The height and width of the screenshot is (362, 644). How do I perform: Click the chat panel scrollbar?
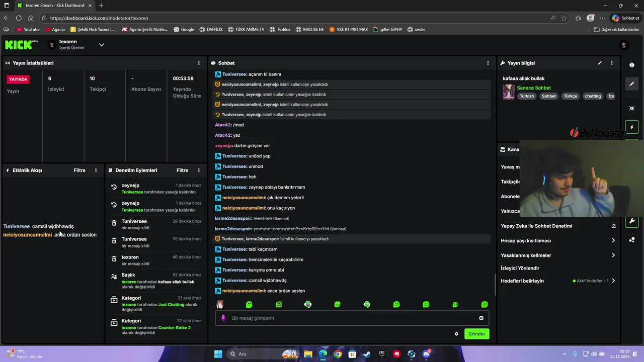(496, 284)
